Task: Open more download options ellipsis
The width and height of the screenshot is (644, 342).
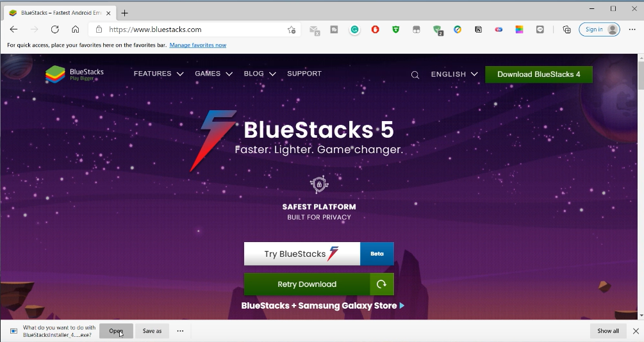Action: (180, 331)
